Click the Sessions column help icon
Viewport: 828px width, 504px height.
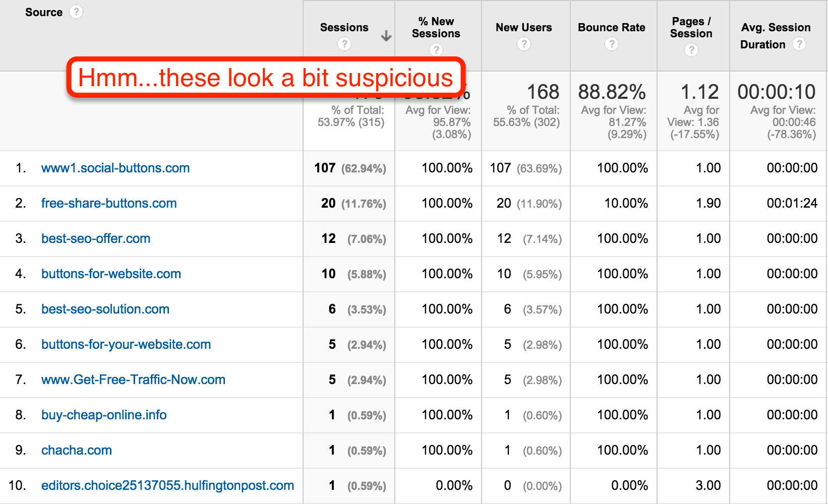pos(344,44)
